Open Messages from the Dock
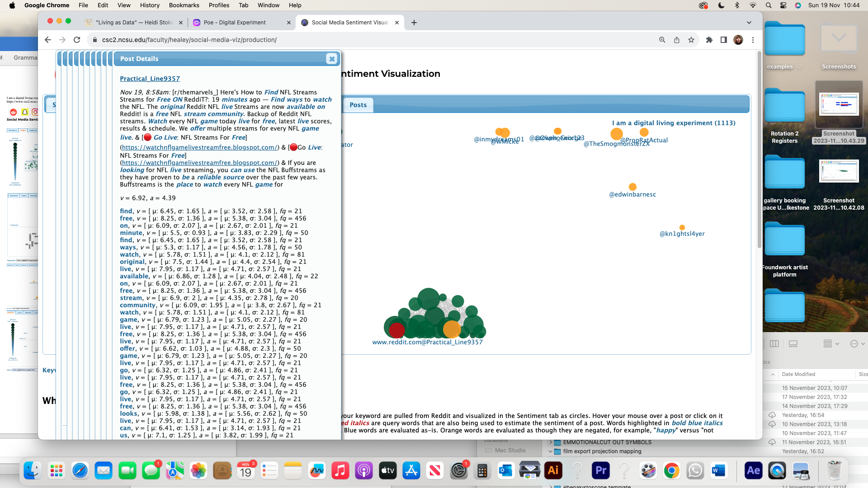This screenshot has height=488, width=868. [x=151, y=470]
